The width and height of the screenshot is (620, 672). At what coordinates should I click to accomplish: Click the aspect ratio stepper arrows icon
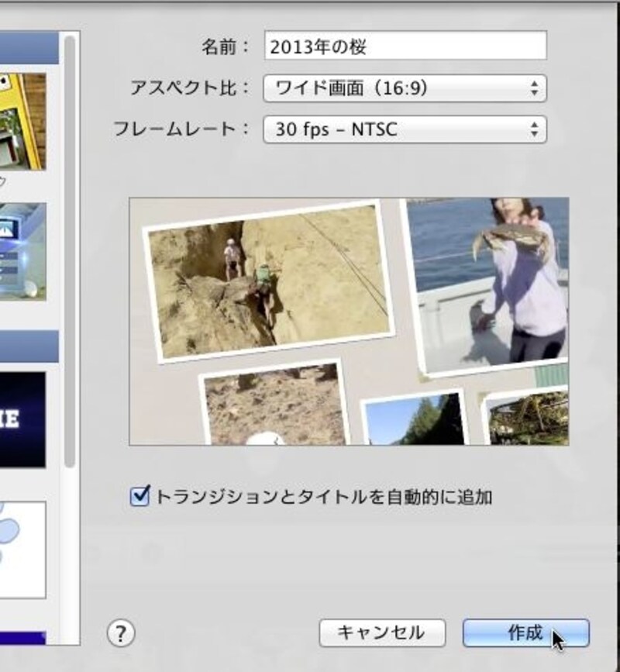[x=535, y=88]
